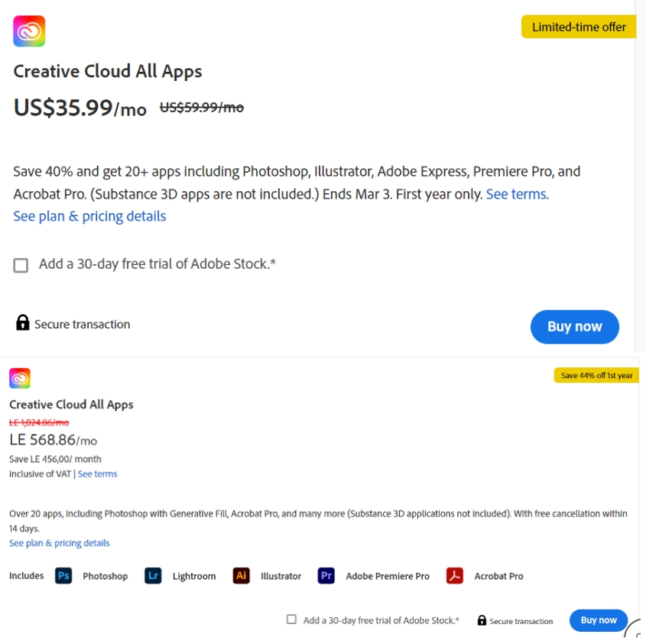
Task: Select the Lightroom Lr icon
Action: tap(153, 576)
